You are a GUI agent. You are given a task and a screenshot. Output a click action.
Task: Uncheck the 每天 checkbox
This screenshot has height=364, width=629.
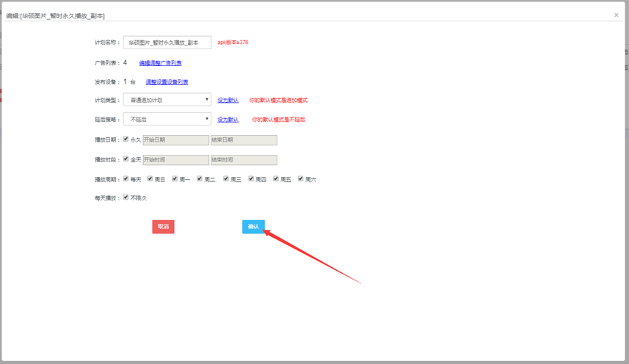126,178
